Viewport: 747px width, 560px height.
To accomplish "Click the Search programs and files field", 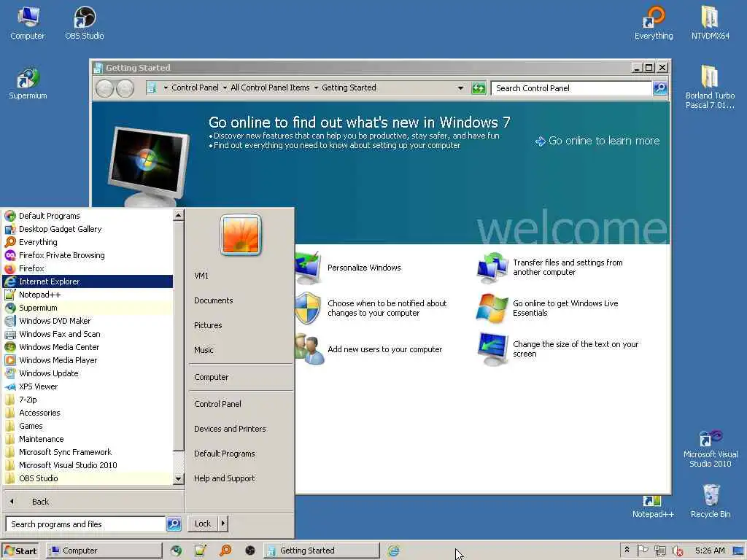I will pyautogui.click(x=85, y=524).
